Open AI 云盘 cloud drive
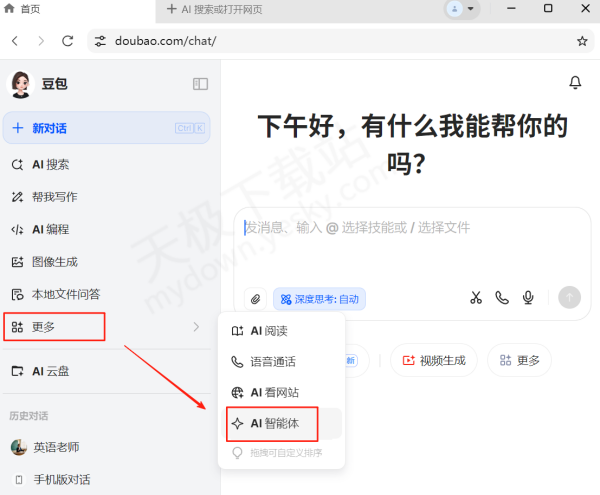Image resolution: width=600 pixels, height=495 pixels. [x=106, y=371]
